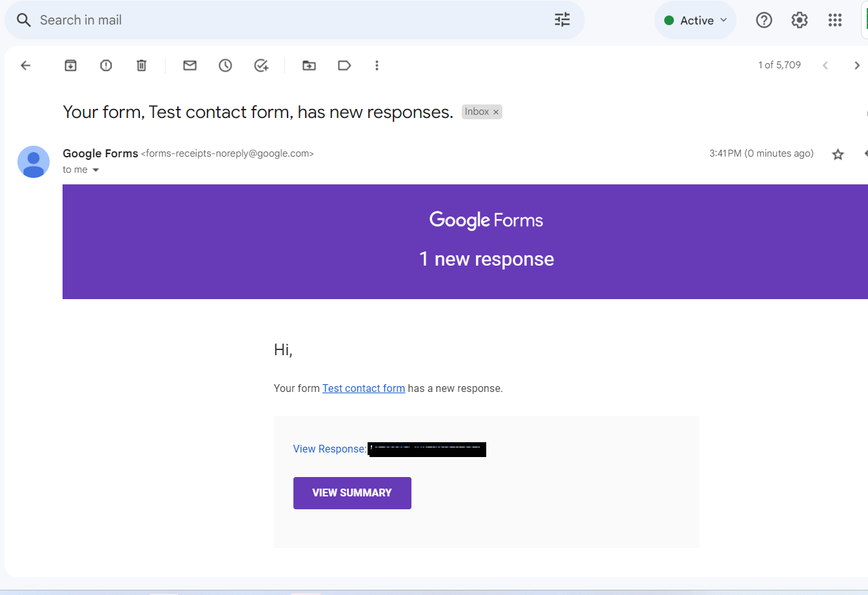Go to the newer email arrow
The width and height of the screenshot is (868, 595).
(x=825, y=65)
